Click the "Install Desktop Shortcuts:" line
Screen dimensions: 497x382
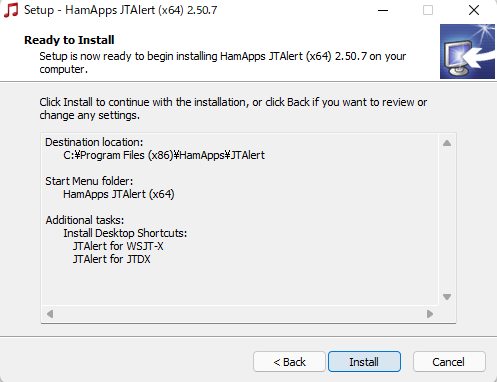tap(125, 233)
